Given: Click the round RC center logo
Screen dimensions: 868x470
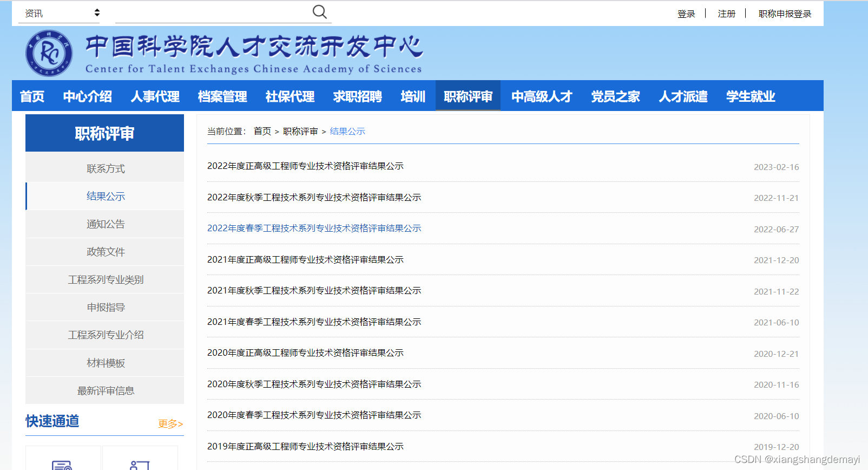Looking at the screenshot, I should coord(49,53).
